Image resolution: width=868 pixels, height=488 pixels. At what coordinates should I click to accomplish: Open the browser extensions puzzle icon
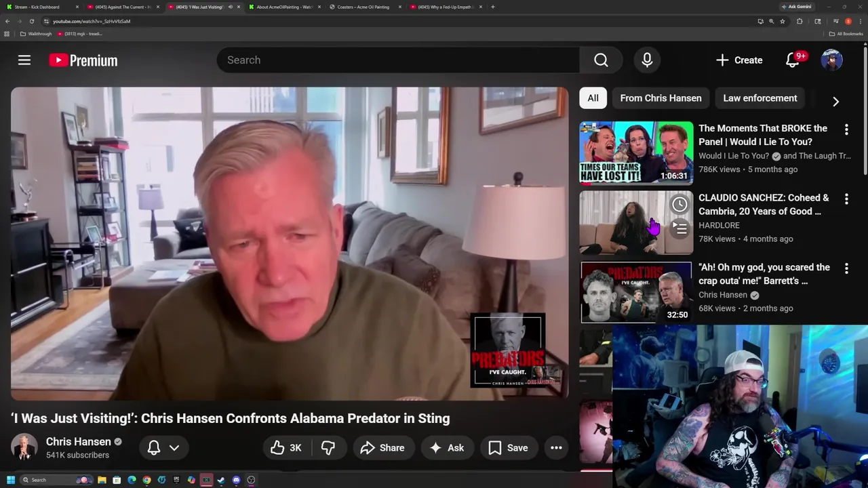click(x=800, y=21)
